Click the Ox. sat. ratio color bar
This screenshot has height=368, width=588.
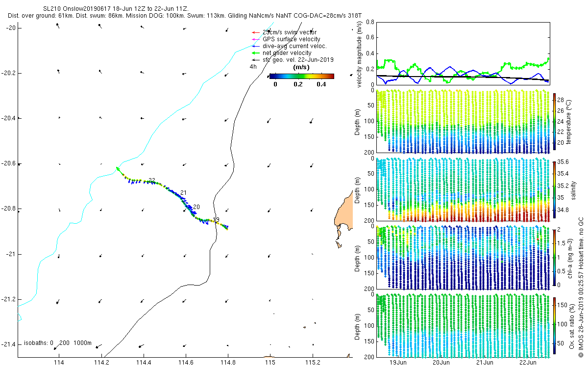554,324
